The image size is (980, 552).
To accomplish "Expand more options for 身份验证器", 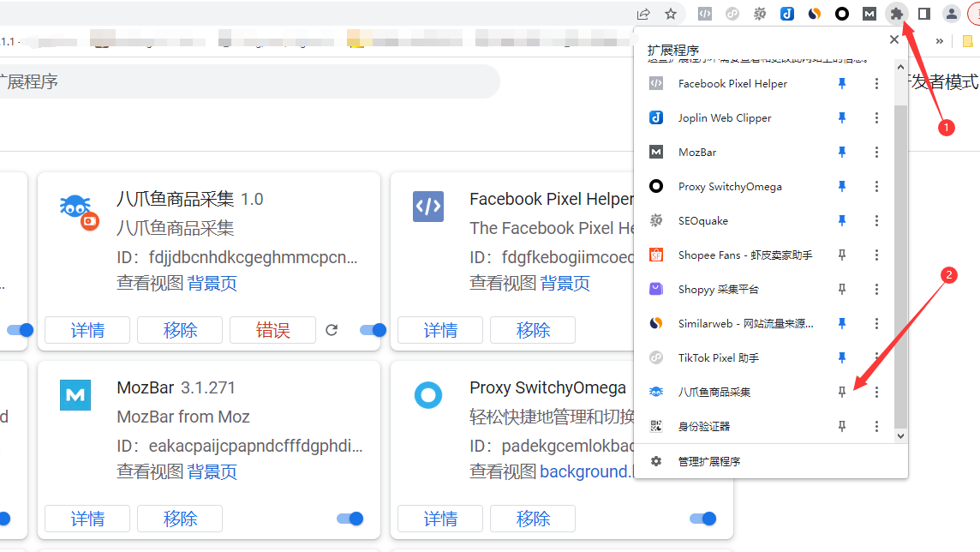I will 876,426.
